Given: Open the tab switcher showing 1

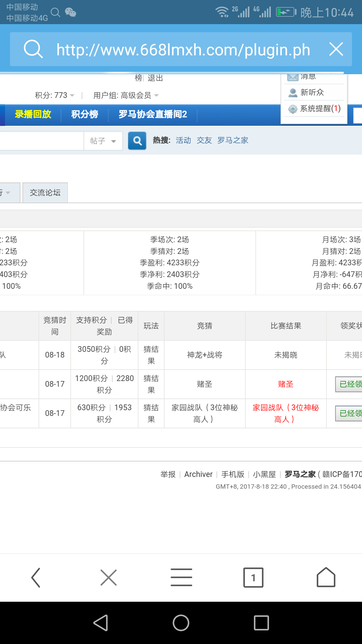Looking at the screenshot, I should 253,578.
